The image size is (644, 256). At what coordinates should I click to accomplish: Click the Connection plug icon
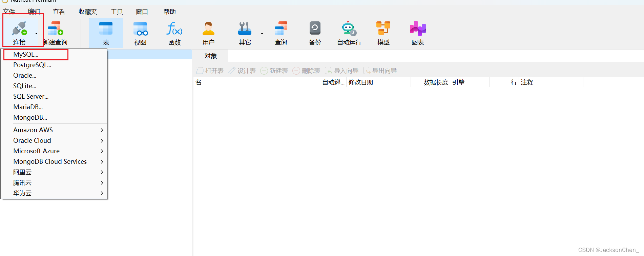pyautogui.click(x=19, y=28)
